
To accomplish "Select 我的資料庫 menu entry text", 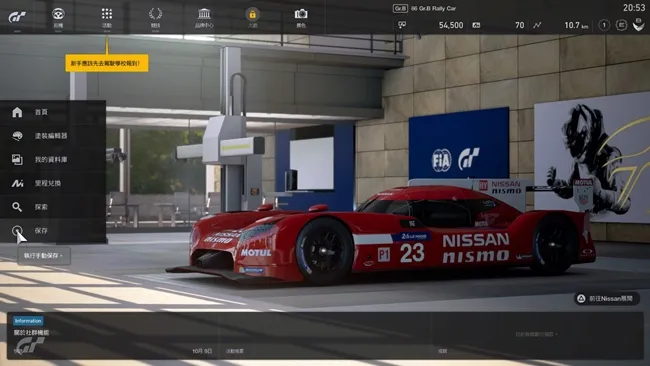I will [51, 160].
